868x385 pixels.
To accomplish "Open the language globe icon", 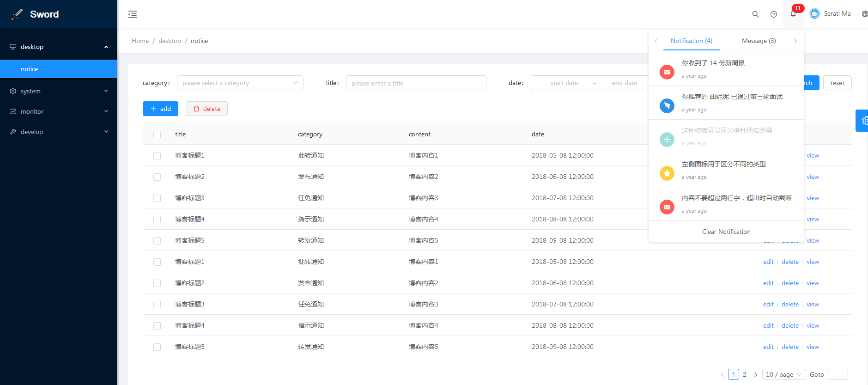I will [x=865, y=14].
